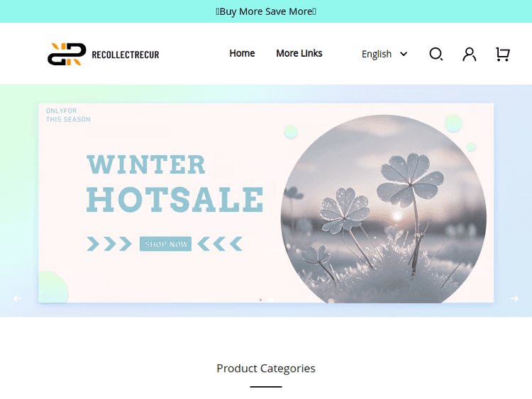Click the SHOP NOW button
This screenshot has height=399, width=532.
coord(165,244)
